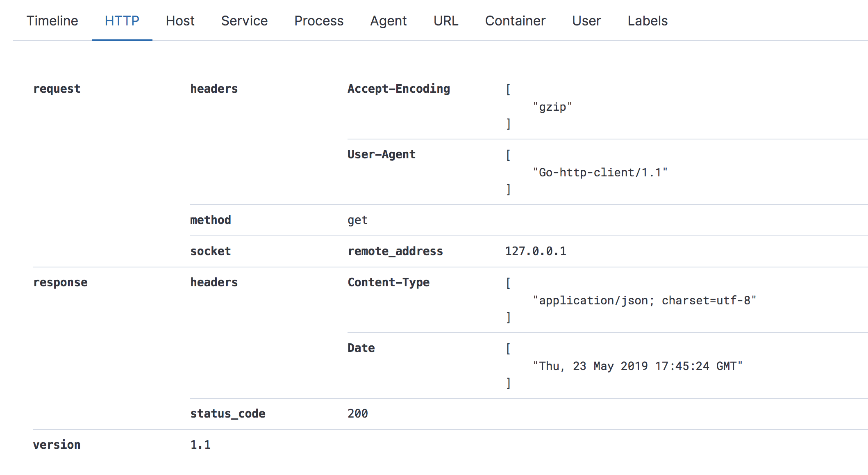Open the Service tab
The width and height of the screenshot is (868, 475).
click(x=244, y=21)
